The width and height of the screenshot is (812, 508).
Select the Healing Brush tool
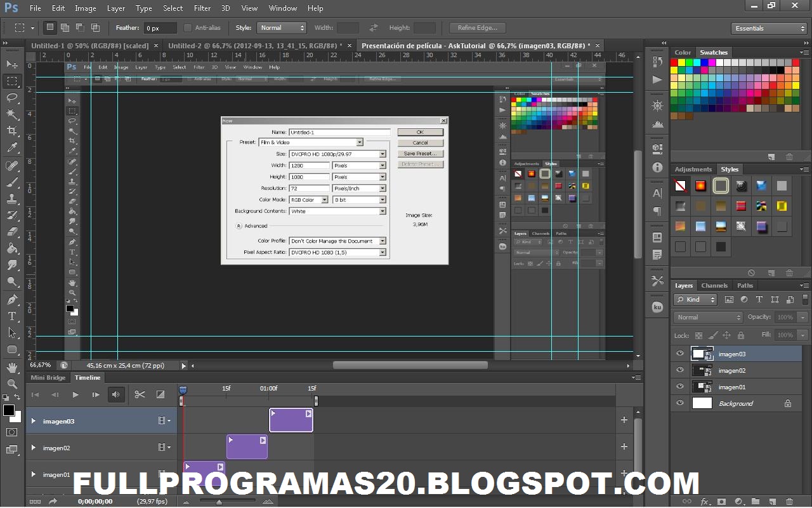[x=12, y=165]
